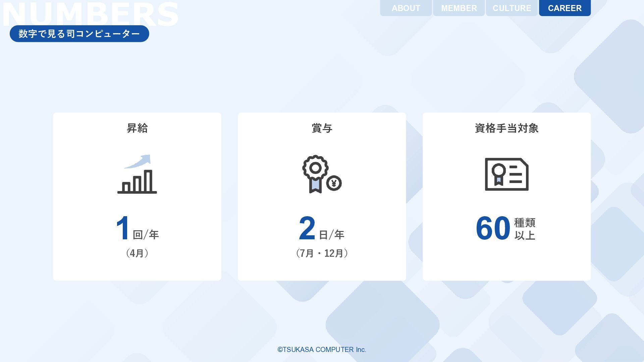Open the ABOUT tab
Image resolution: width=644 pixels, height=362 pixels.
coord(406,8)
